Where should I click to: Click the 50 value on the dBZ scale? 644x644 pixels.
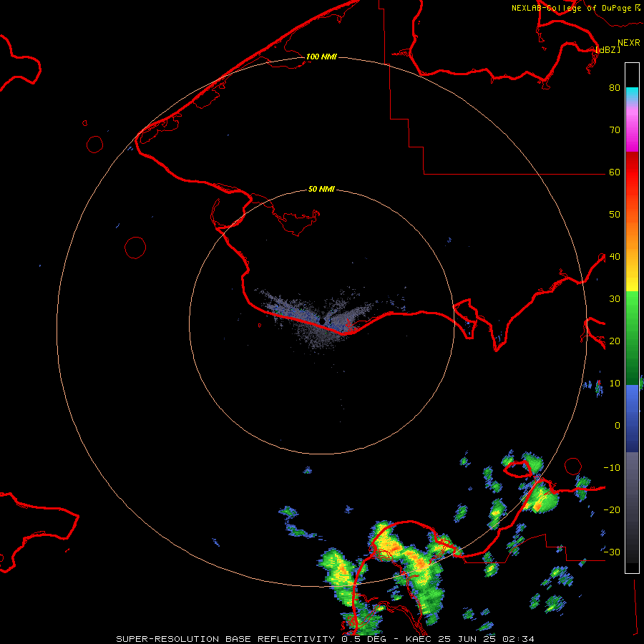pos(615,215)
